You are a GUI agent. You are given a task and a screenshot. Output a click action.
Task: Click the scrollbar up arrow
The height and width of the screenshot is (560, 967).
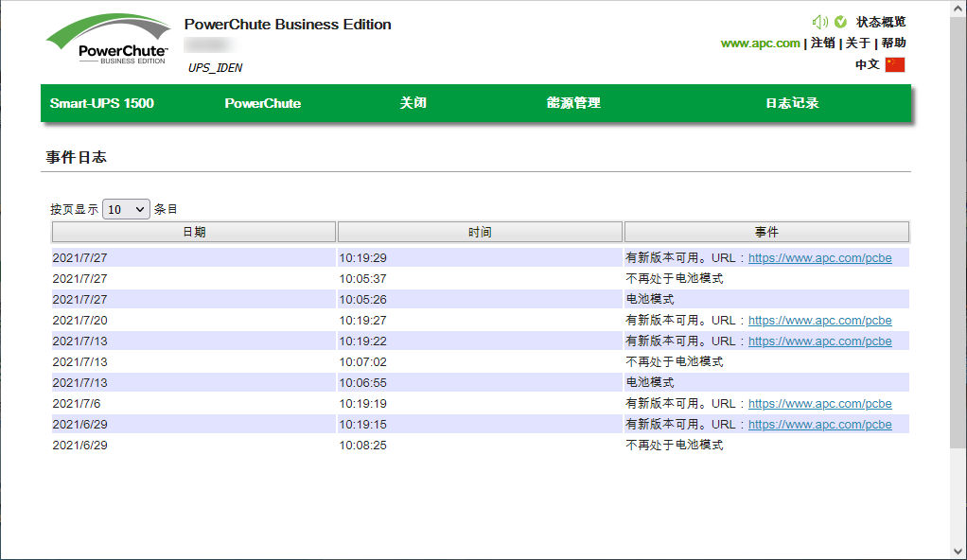coord(958,8)
